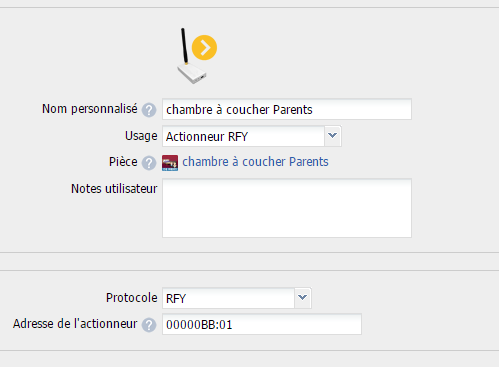Open the RFY protocol combo box
Viewport: 499px width, 367px height.
point(237,298)
